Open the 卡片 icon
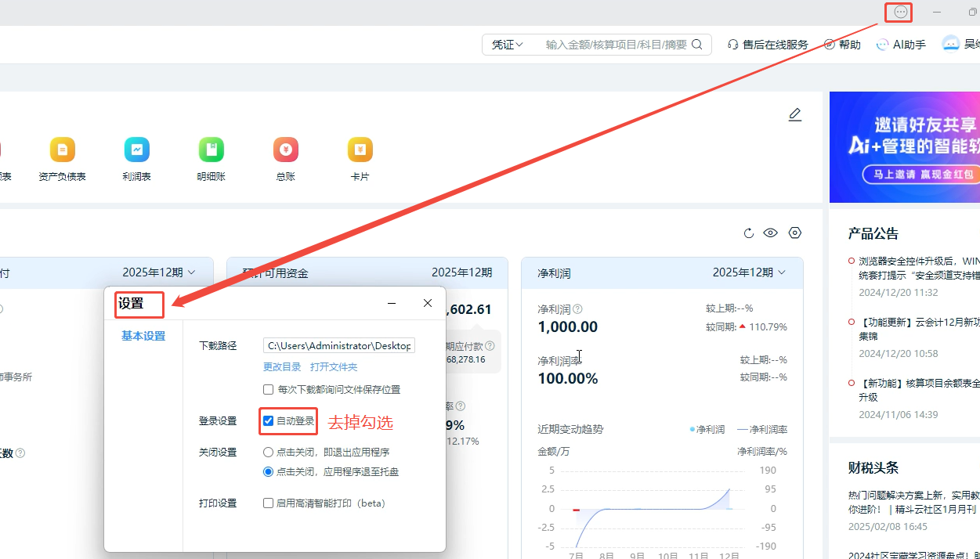 [x=360, y=150]
